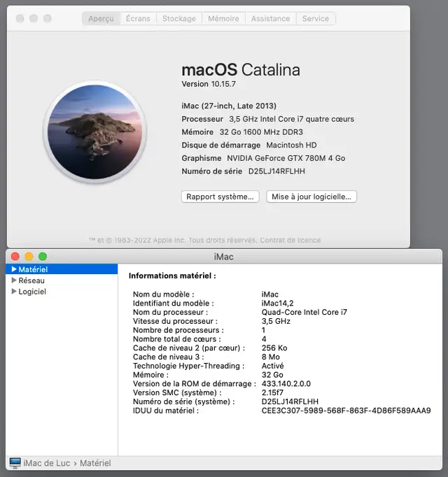The height and width of the screenshot is (477, 448).
Task: Select SMC version 2.15f7
Action: (272, 392)
